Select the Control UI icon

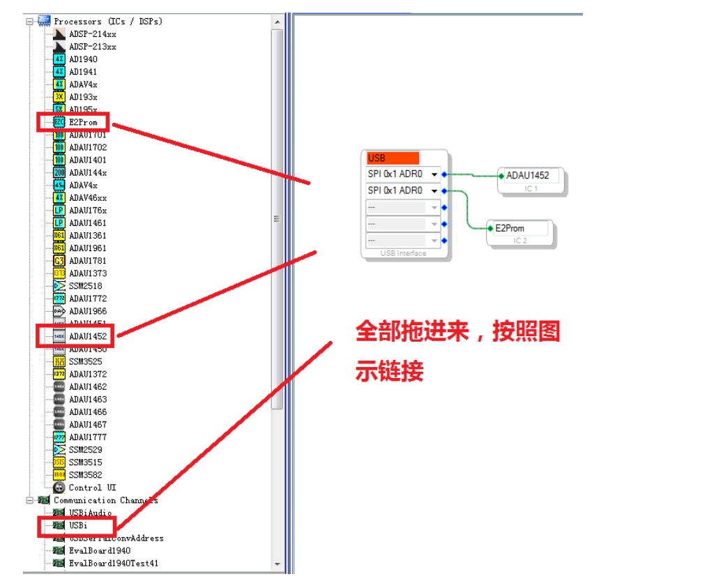point(59,488)
